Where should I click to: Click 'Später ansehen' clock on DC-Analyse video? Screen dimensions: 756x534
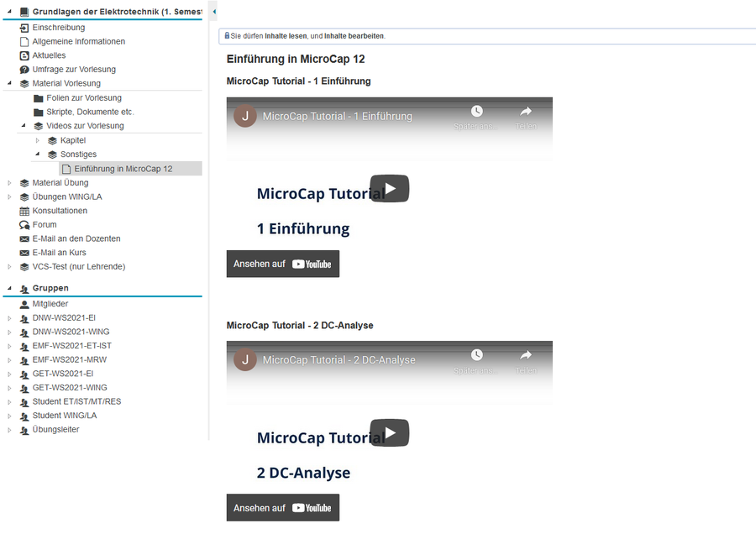[x=476, y=354]
